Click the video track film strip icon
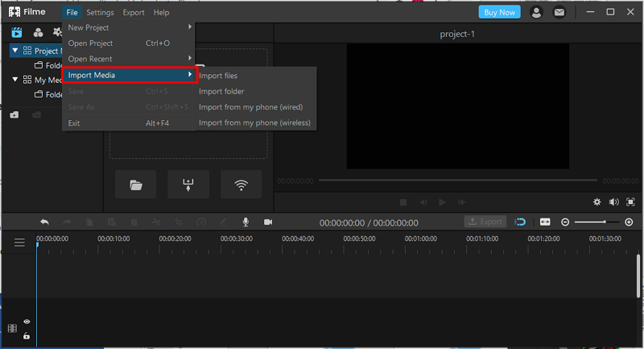 pyautogui.click(x=12, y=328)
